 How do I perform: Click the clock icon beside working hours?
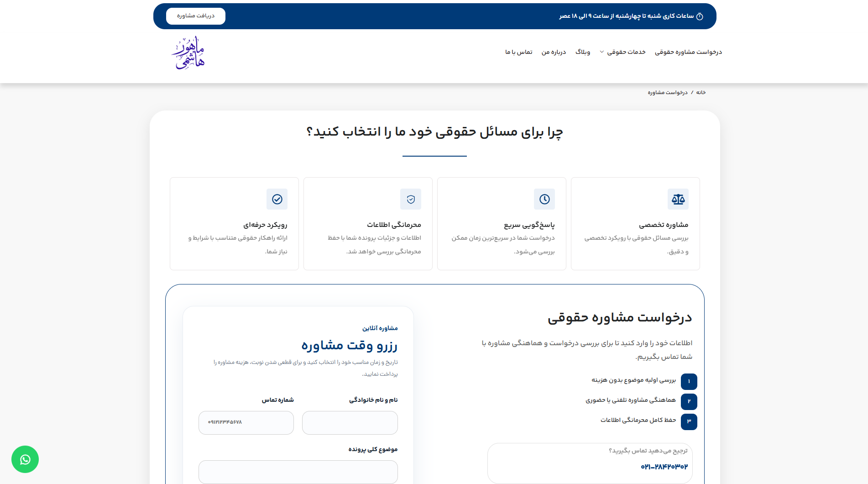(700, 16)
